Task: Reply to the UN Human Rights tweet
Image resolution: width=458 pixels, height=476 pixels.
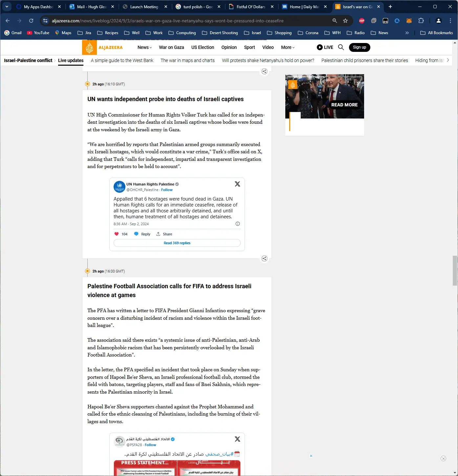Action: (x=142, y=234)
